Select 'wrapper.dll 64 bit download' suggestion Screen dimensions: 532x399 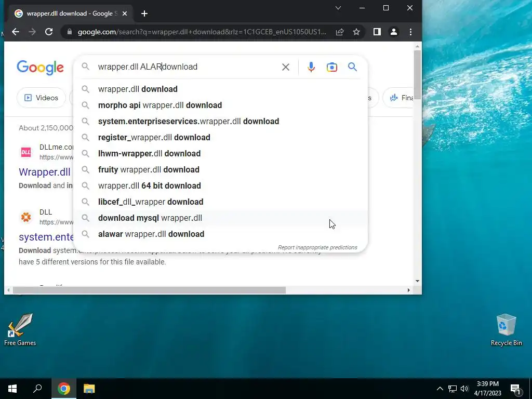(220, 185)
